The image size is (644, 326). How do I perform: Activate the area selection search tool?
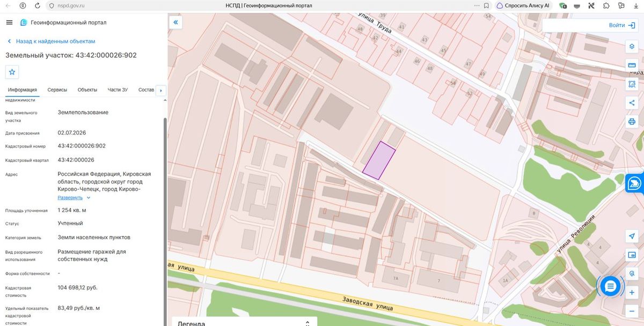(632, 84)
